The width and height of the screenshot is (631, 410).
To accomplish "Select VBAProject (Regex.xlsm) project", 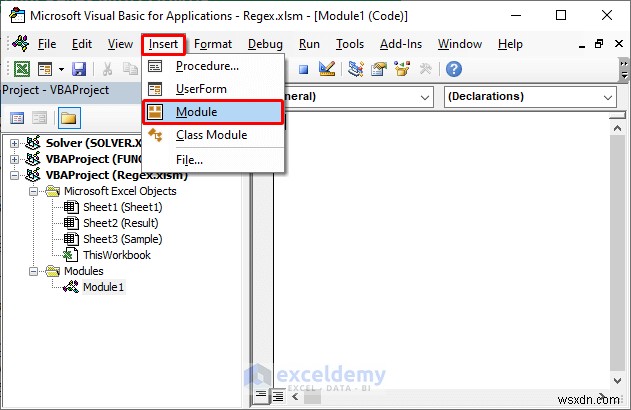I will coord(116,175).
